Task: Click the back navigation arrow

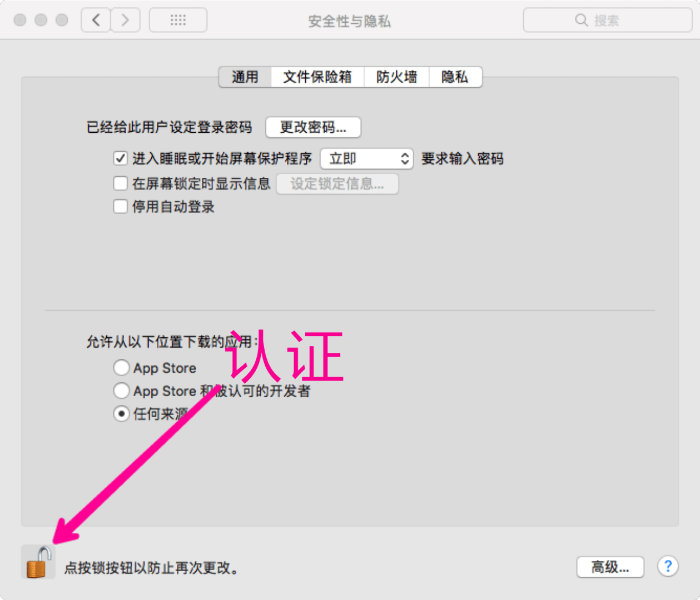Action: pyautogui.click(x=95, y=19)
